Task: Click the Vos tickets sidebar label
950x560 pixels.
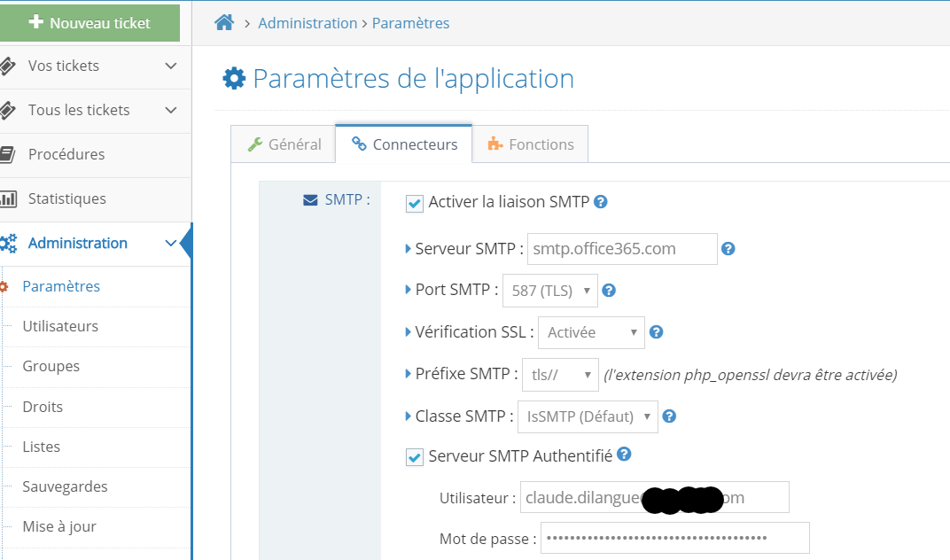Action: pos(64,66)
